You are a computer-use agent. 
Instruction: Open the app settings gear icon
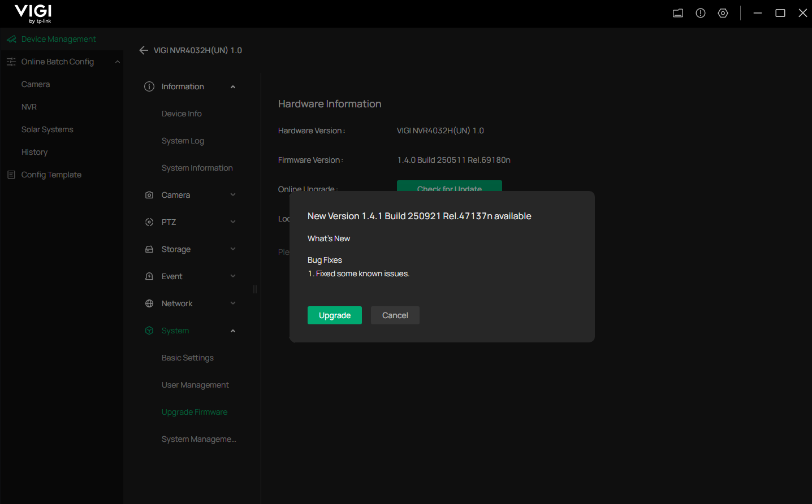[x=723, y=12]
